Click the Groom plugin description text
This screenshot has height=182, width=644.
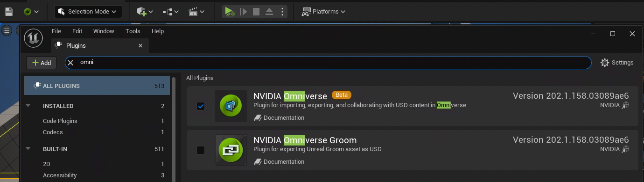(x=317, y=149)
